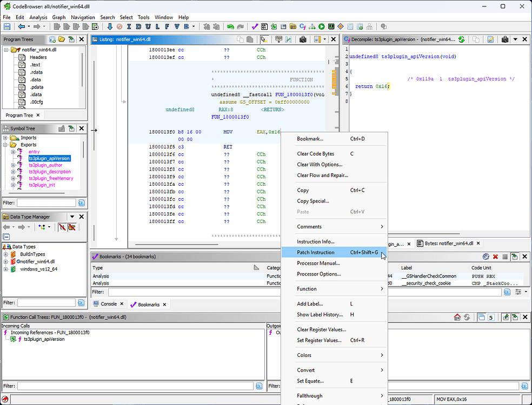Click the red X delete bookmarks icon
This screenshot has width=532, height=405.
(495, 256)
